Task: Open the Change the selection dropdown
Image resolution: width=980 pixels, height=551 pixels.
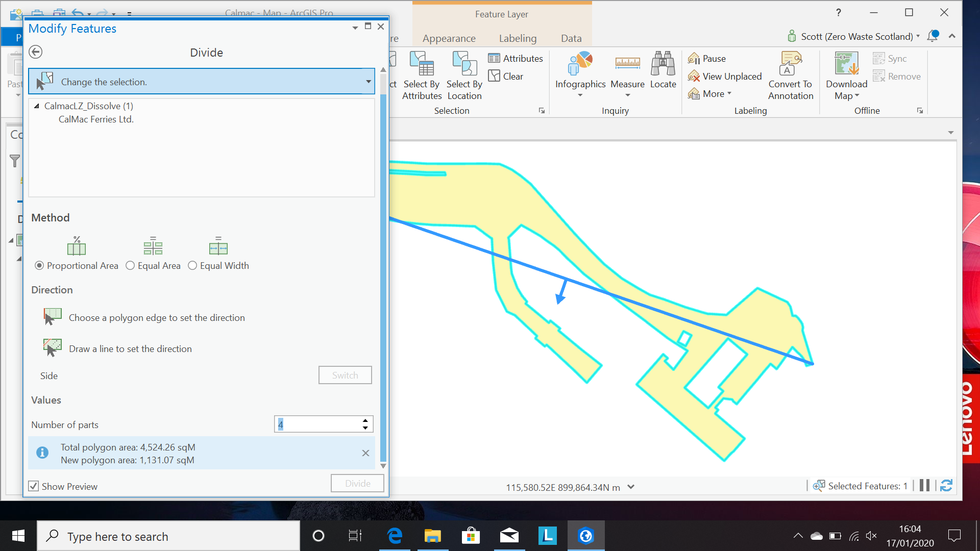Action: click(369, 81)
